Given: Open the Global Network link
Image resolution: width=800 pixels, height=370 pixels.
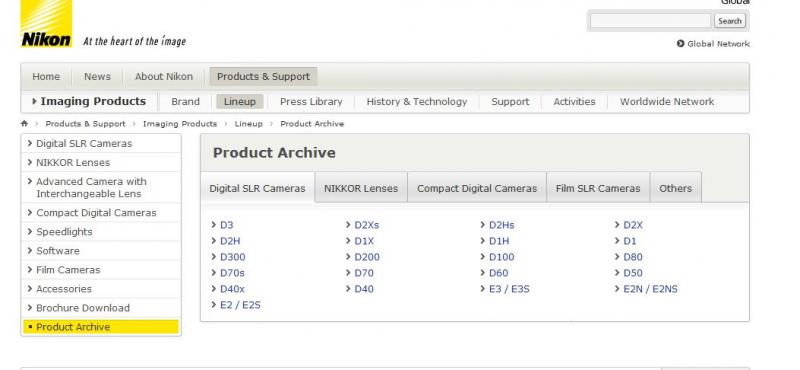Looking at the screenshot, I should click(x=718, y=44).
